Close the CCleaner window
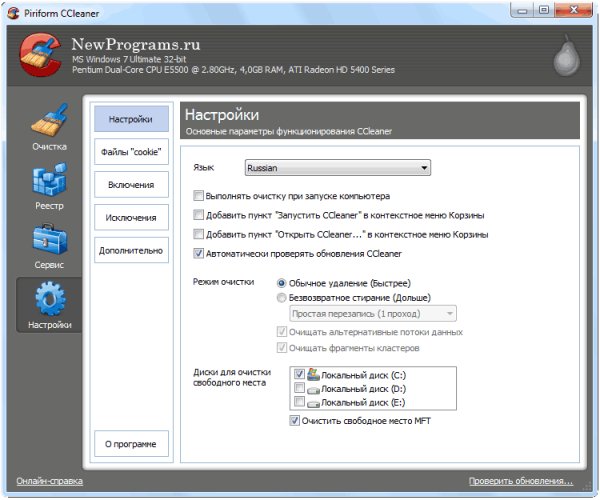 (574, 10)
